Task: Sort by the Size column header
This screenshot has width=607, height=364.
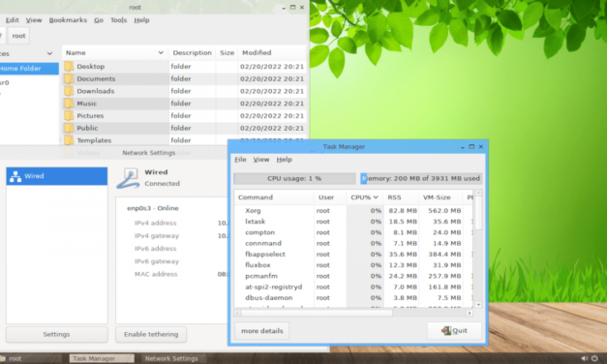Action: [228, 52]
